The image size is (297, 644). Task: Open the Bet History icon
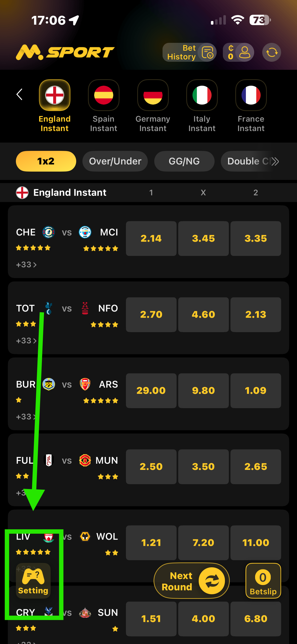(x=207, y=53)
